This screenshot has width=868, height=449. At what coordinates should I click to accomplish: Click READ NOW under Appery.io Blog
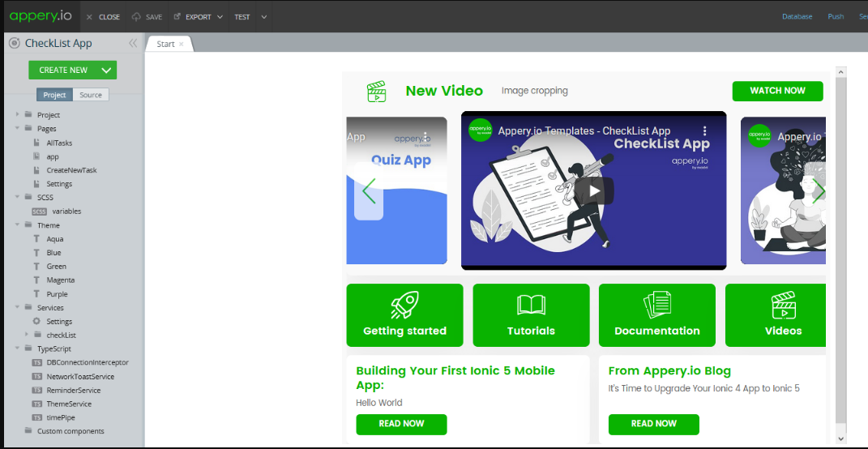tap(654, 424)
